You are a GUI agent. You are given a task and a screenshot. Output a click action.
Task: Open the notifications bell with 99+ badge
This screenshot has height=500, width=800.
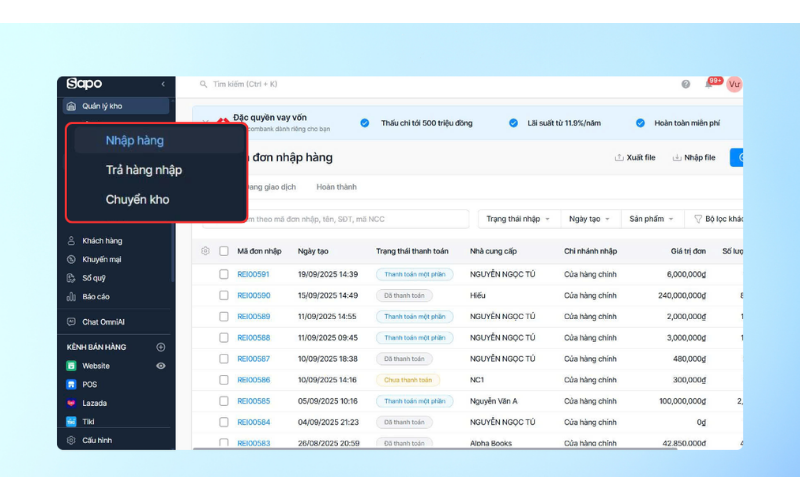pos(709,85)
